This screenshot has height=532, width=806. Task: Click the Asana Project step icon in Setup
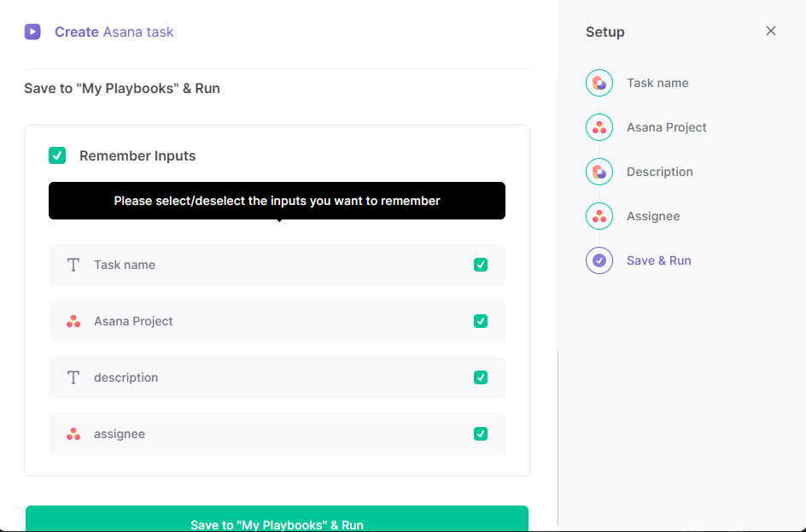tap(599, 127)
